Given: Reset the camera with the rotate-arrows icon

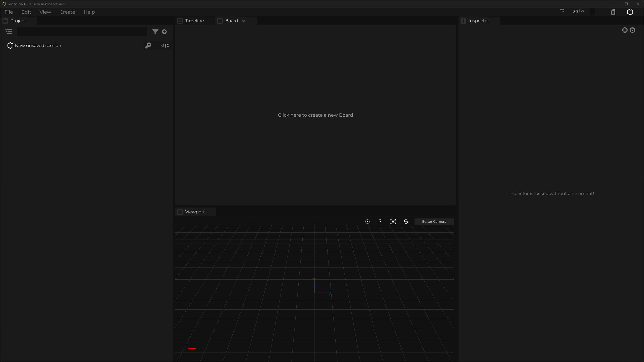Looking at the screenshot, I should pos(406,221).
